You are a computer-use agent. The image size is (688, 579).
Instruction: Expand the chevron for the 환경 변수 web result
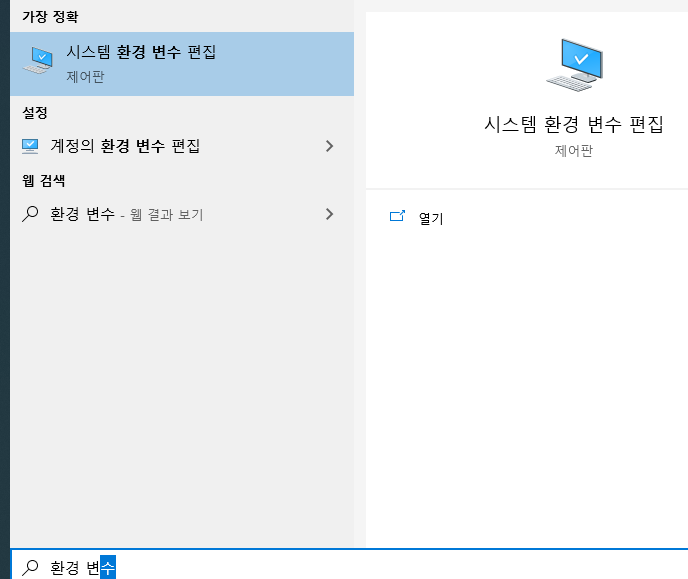coord(330,214)
